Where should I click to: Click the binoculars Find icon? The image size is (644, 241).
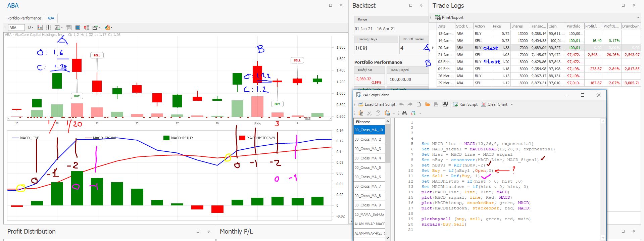pyautogui.click(x=404, y=113)
